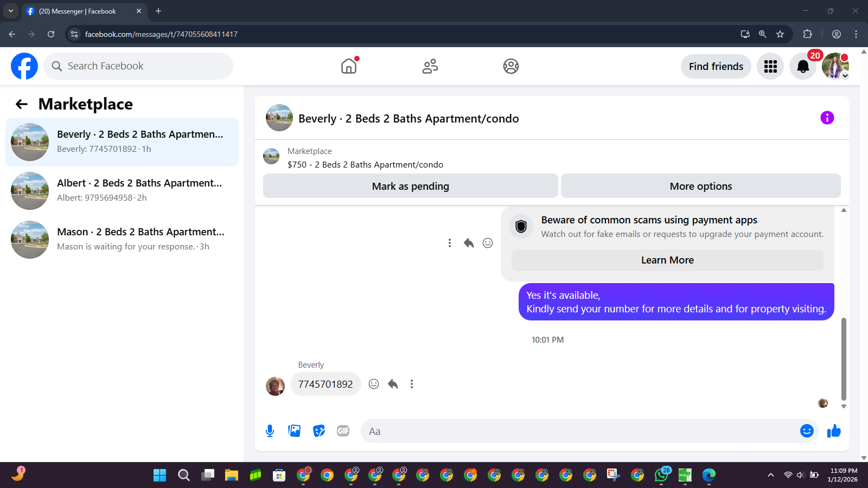Reply to Beverly's 7745701892 message
Image resolution: width=868 pixels, height=488 pixels.
point(393,384)
